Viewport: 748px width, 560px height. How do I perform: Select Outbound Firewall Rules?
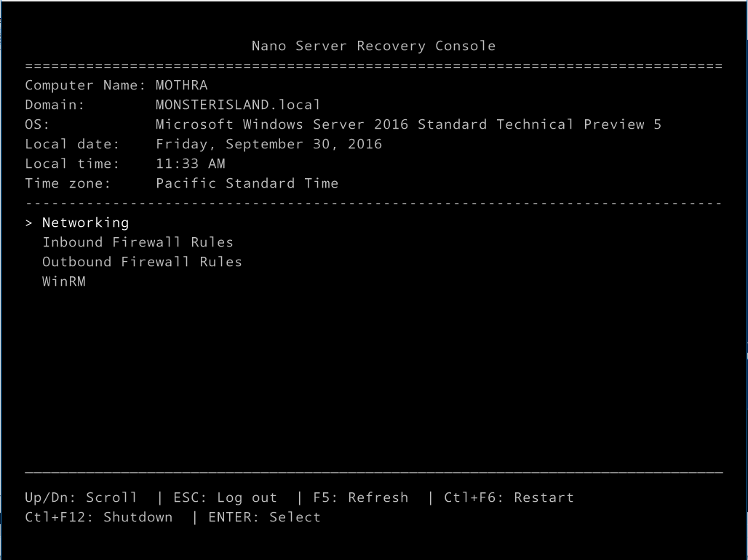142,261
